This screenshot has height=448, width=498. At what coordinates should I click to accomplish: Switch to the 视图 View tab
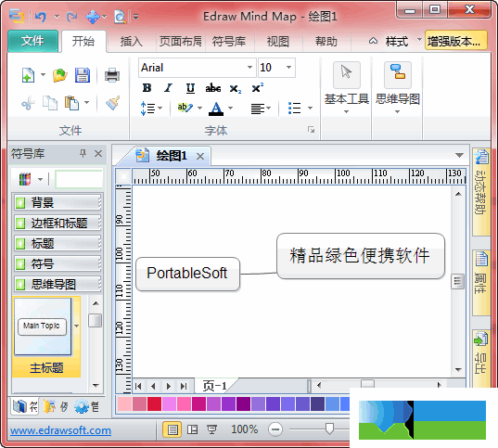(x=278, y=42)
